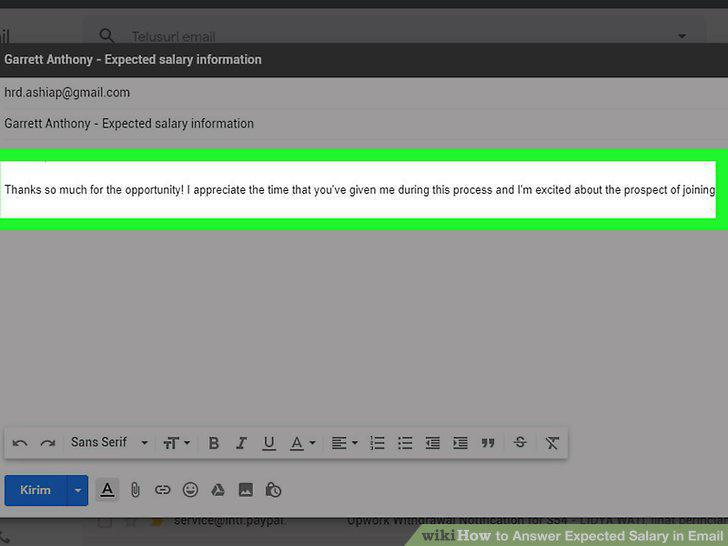Insert files using the Drive icon
Viewport: 728px width, 546px height.
point(218,490)
